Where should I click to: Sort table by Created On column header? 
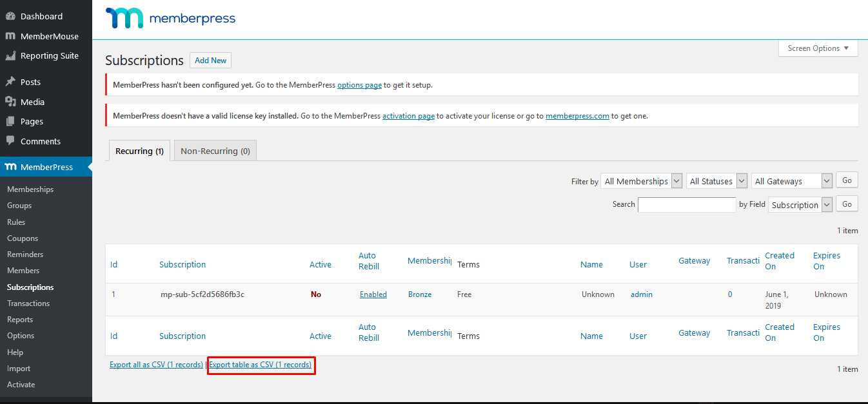pos(779,261)
